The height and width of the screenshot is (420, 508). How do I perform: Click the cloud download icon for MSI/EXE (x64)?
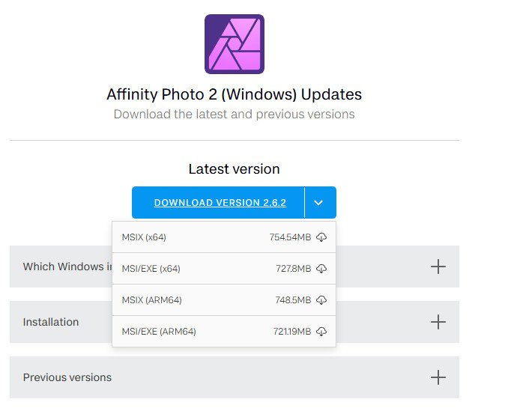[321, 269]
